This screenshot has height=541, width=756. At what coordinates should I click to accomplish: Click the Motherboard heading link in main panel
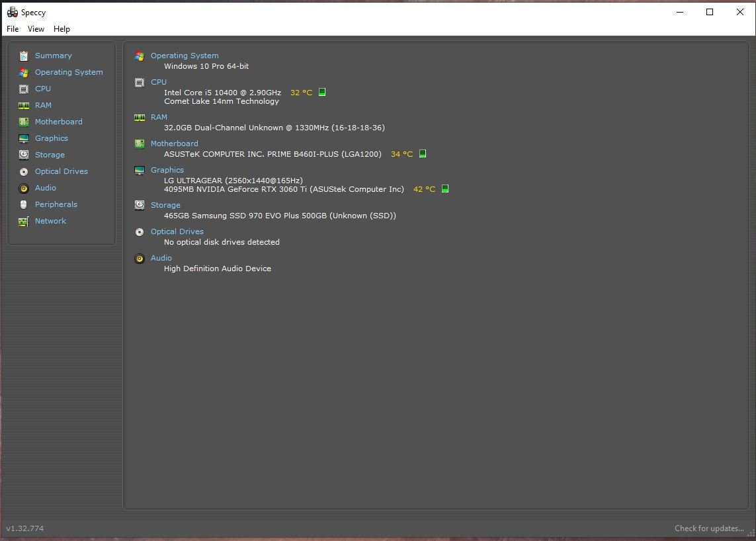pos(174,144)
